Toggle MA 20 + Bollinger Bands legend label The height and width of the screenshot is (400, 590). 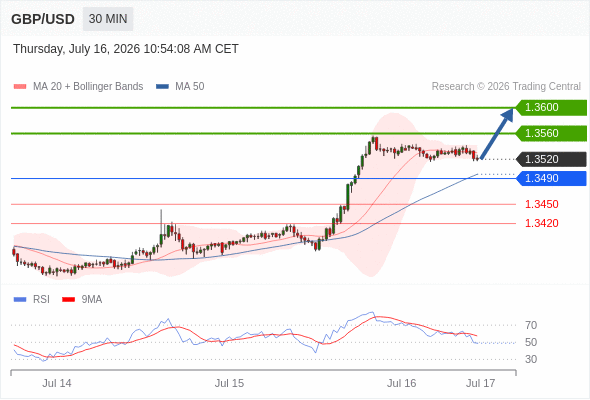pos(88,87)
